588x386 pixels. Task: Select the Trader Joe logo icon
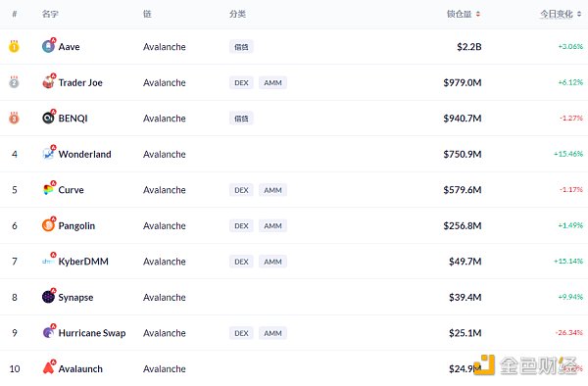pyautogui.click(x=48, y=81)
